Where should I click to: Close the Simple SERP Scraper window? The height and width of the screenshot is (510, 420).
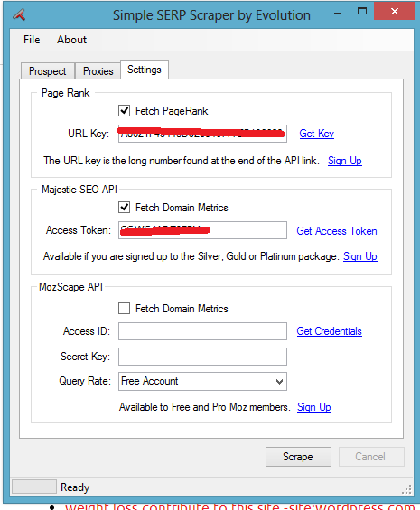pyautogui.click(x=395, y=12)
